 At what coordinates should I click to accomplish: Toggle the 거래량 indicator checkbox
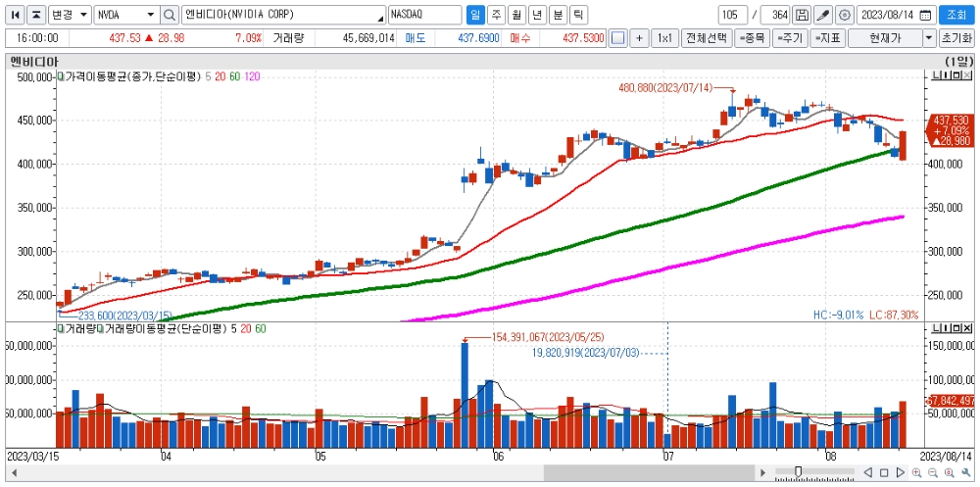60,328
